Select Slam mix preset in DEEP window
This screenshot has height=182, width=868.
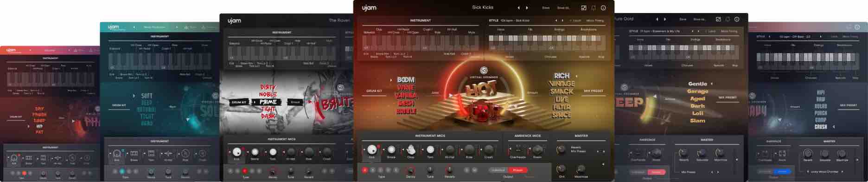[698, 121]
